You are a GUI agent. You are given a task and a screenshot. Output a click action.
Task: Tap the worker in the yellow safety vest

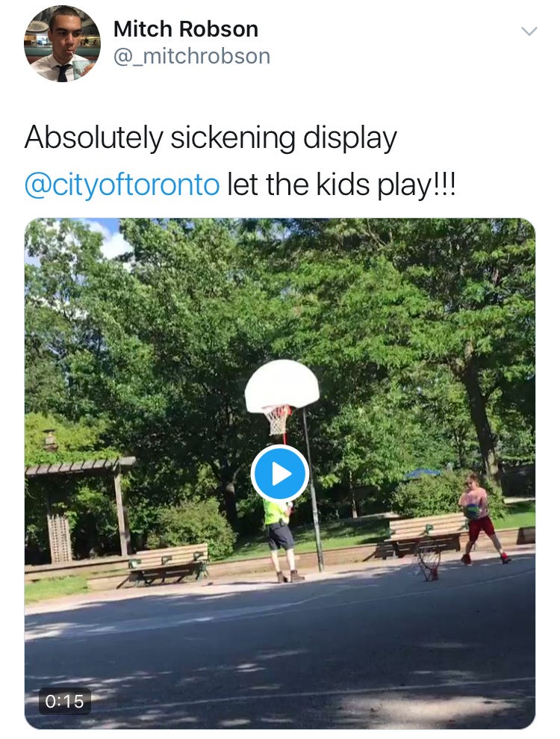pyautogui.click(x=280, y=539)
